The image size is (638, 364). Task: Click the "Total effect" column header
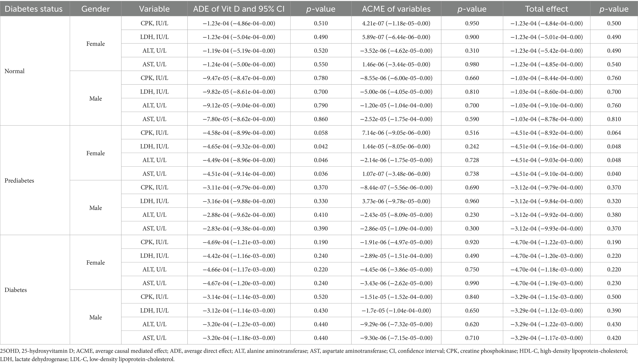click(x=546, y=9)
